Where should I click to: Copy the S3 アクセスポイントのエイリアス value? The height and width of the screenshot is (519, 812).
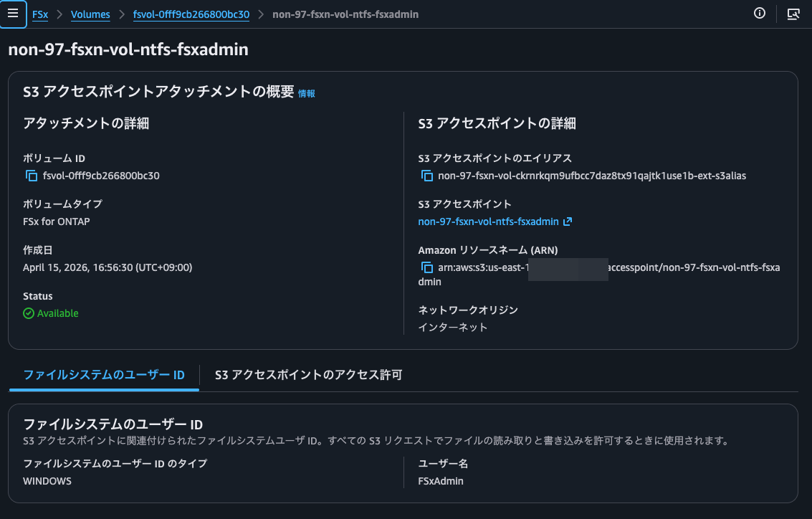tap(426, 175)
